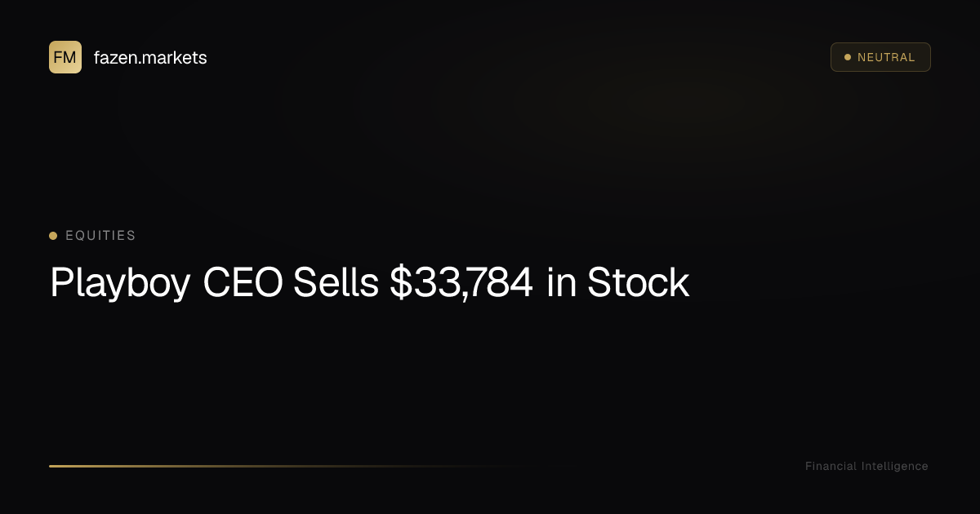Click the word Intelligence in the footer
The image size is (980, 514).
point(894,466)
